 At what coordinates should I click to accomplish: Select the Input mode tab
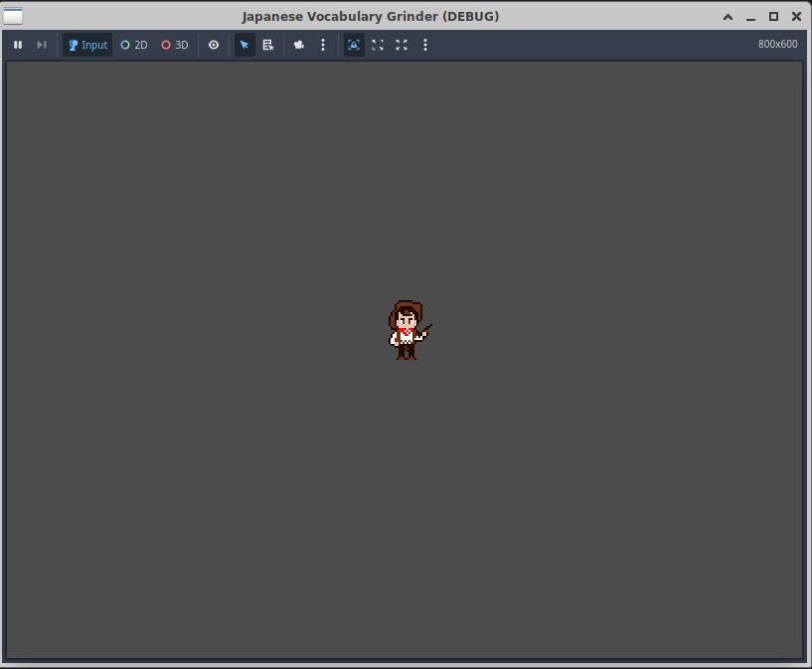coord(87,45)
